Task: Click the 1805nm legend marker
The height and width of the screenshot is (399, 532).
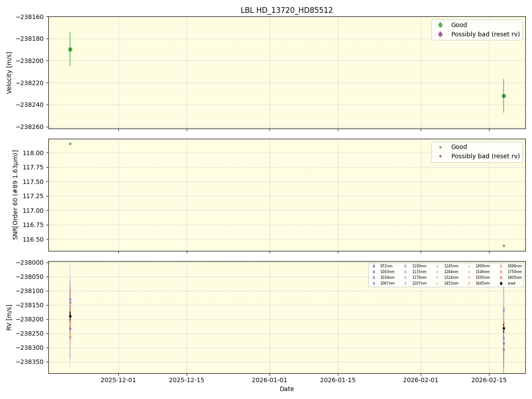Action: pos(501,278)
